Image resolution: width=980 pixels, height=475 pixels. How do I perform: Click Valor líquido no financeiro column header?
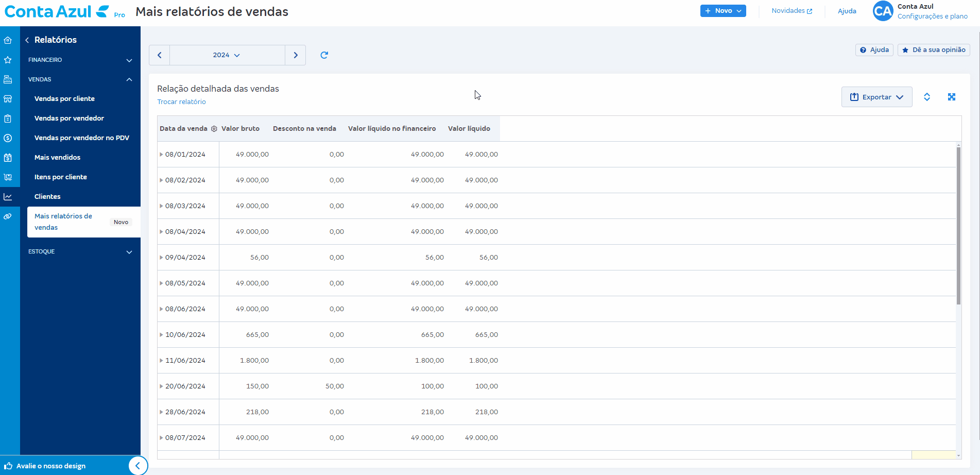click(x=392, y=129)
